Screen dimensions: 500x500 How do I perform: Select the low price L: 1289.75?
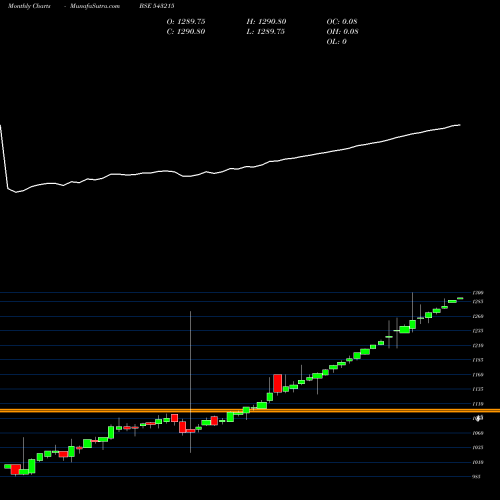coord(265,32)
